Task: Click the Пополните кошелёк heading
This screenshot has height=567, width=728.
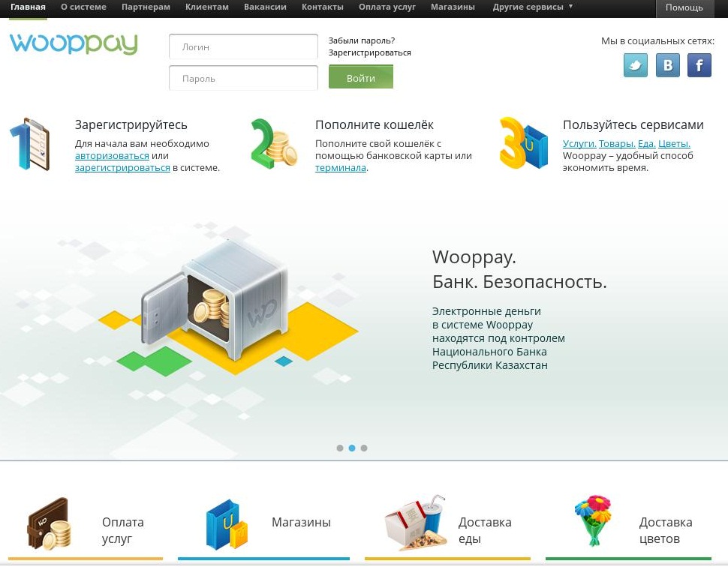Action: pyautogui.click(x=375, y=124)
